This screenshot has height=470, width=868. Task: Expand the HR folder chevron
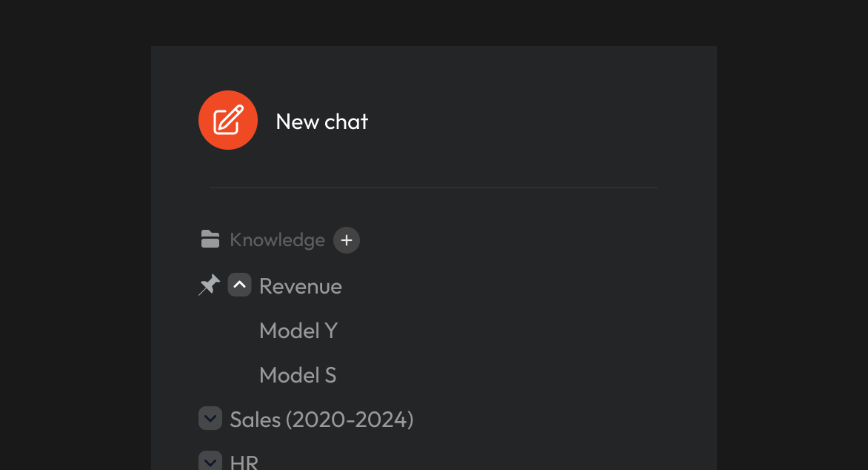click(210, 461)
